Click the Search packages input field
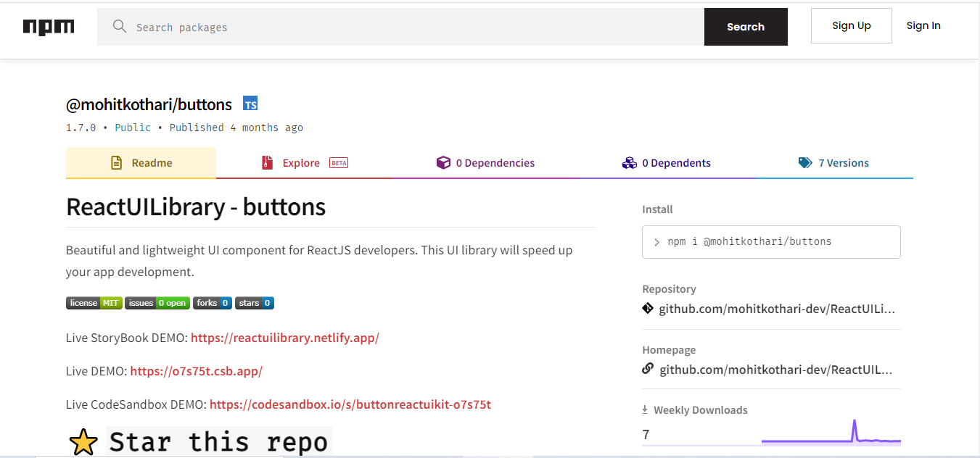Viewport: 980px width, 458px height. [x=400, y=27]
